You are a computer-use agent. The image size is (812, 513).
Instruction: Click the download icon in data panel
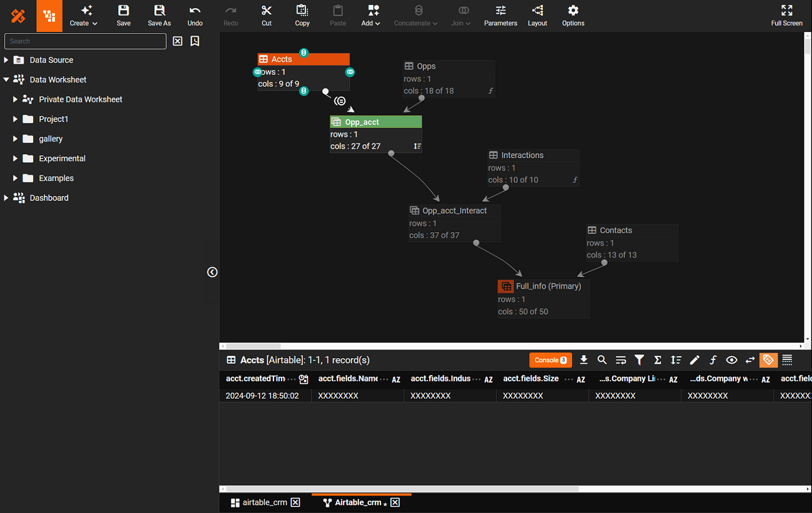[583, 360]
